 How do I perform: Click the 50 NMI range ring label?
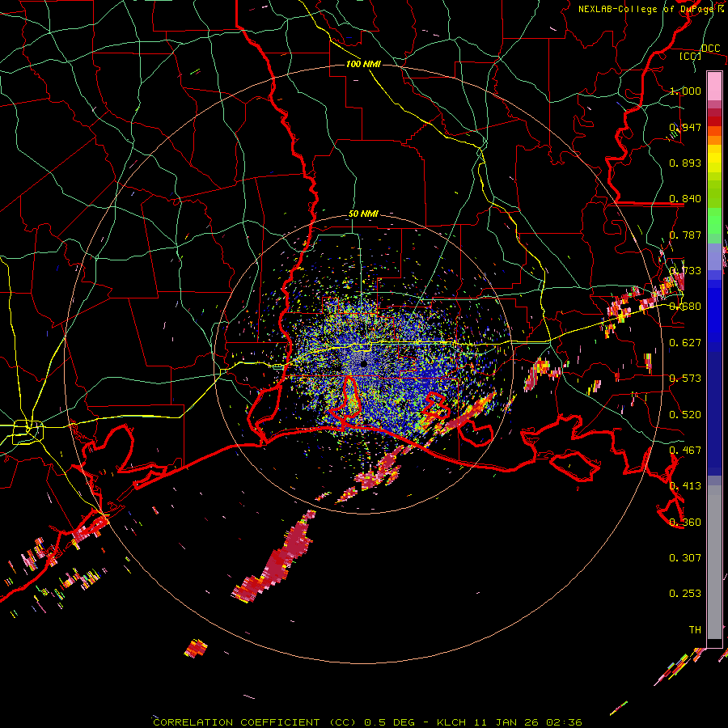363,214
